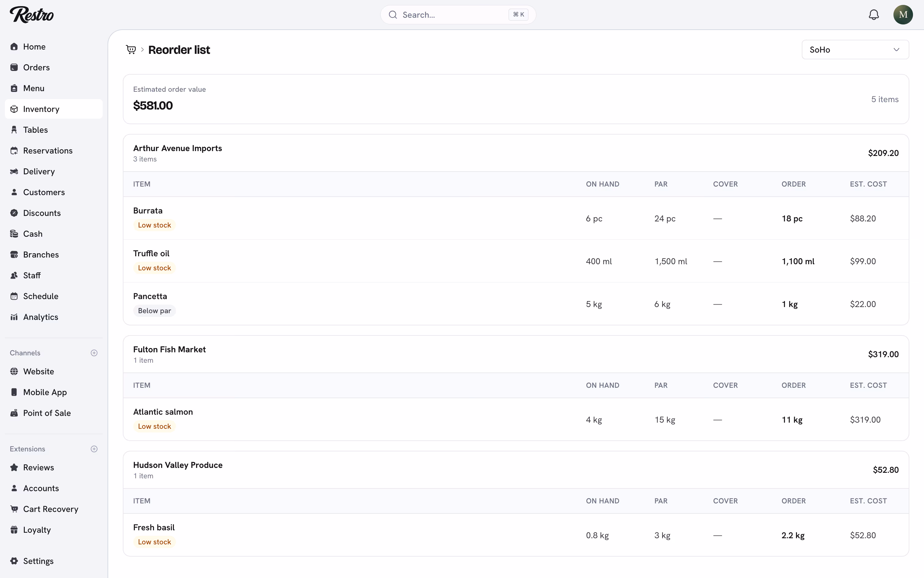Click the Below par badge on Pancetta
This screenshot has width=924, height=578.
pos(154,311)
